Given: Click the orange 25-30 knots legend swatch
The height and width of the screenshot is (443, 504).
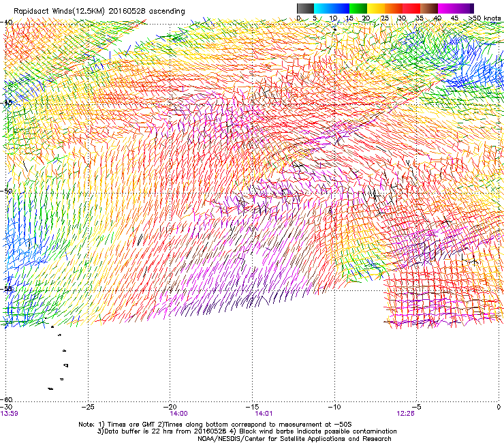Looking at the screenshot, I should pyautogui.click(x=394, y=8).
